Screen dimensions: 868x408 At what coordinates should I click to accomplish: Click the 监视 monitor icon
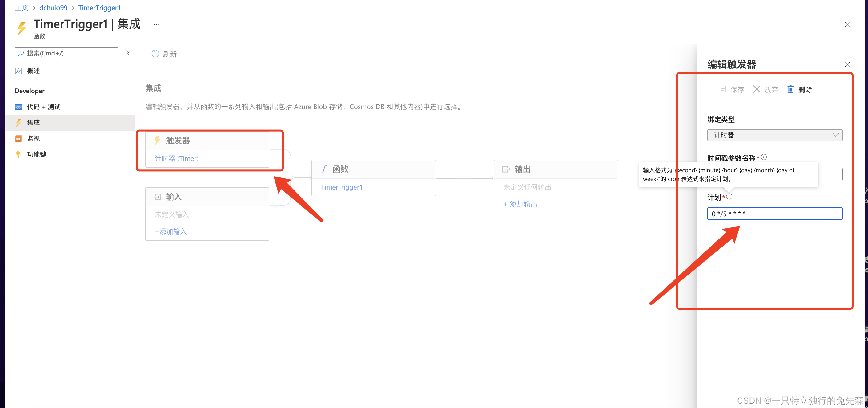18,138
